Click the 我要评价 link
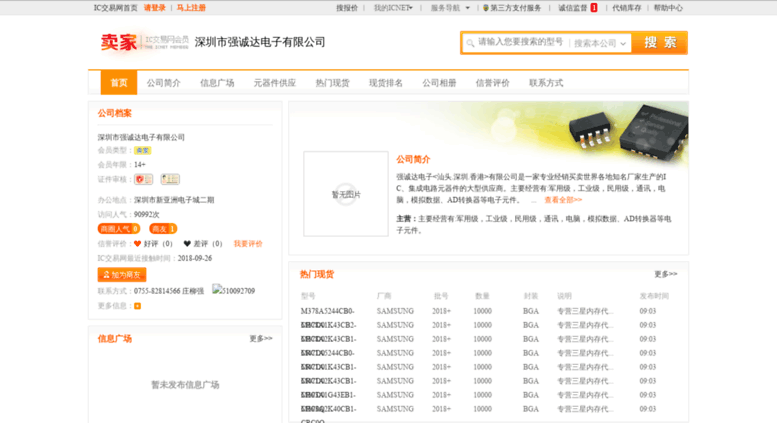This screenshot has height=423, width=777. point(248,244)
